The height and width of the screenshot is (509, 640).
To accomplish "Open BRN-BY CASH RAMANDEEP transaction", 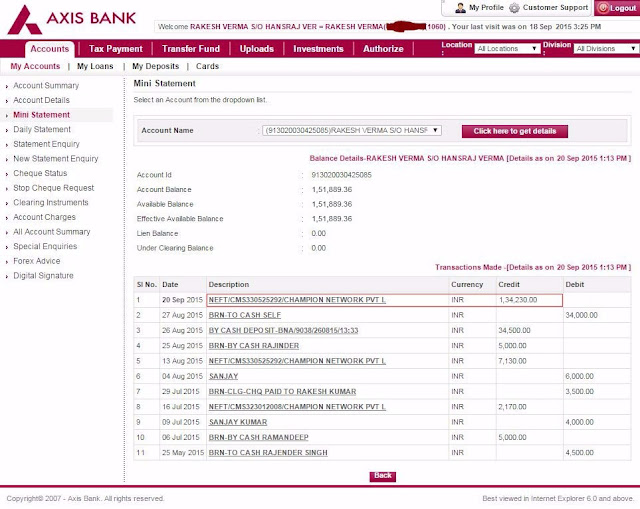I will [x=258, y=438].
